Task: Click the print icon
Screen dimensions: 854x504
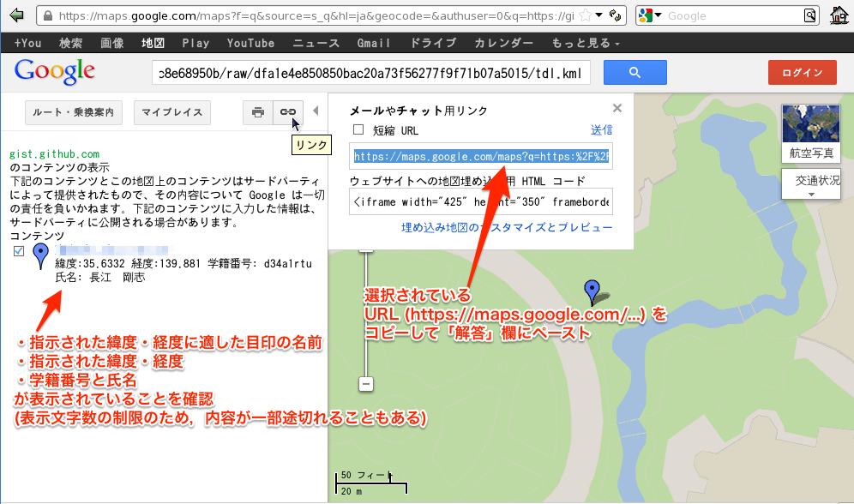Action: click(257, 112)
